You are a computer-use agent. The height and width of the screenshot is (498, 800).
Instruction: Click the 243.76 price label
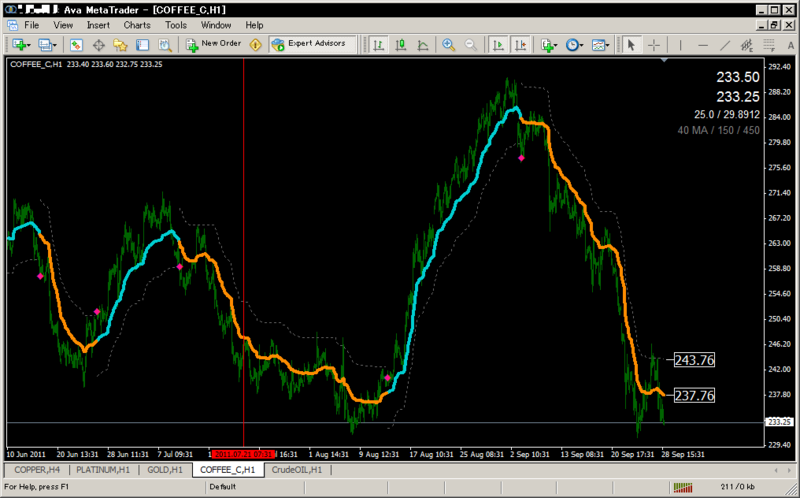click(694, 360)
